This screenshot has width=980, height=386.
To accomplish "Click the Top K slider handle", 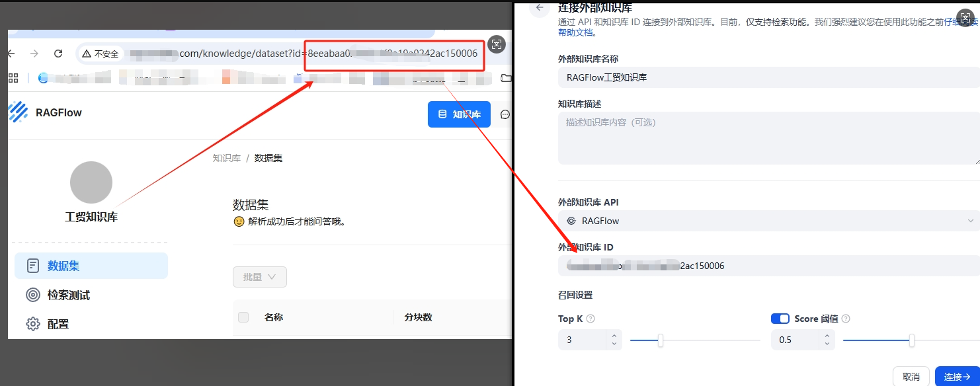I will point(660,340).
